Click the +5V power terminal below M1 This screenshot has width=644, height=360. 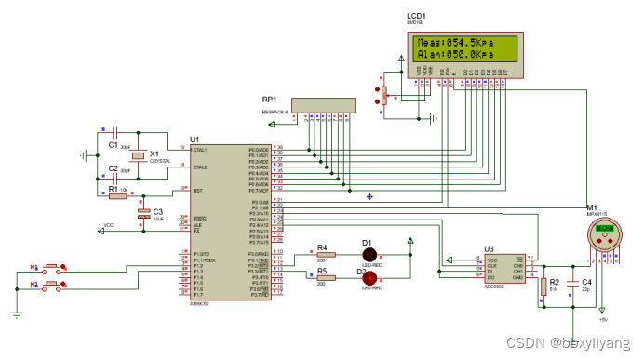602,311
